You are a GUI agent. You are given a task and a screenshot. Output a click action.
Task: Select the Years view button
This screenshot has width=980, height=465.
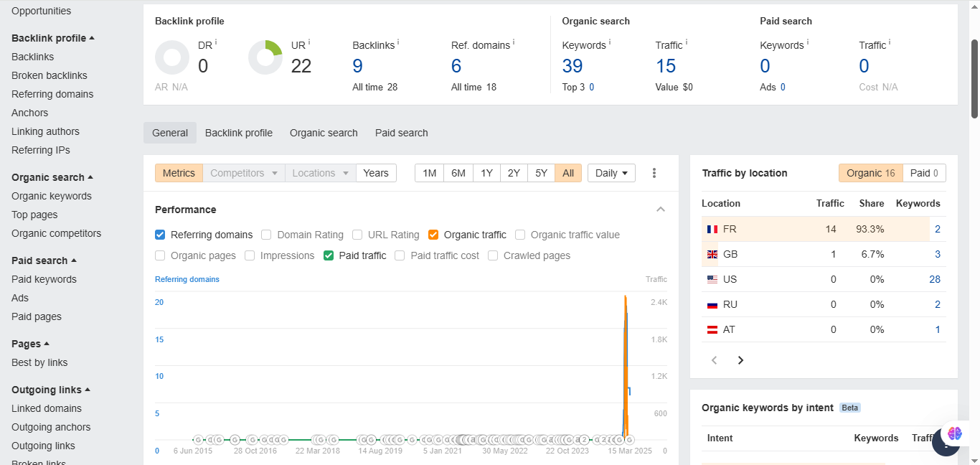coord(376,173)
